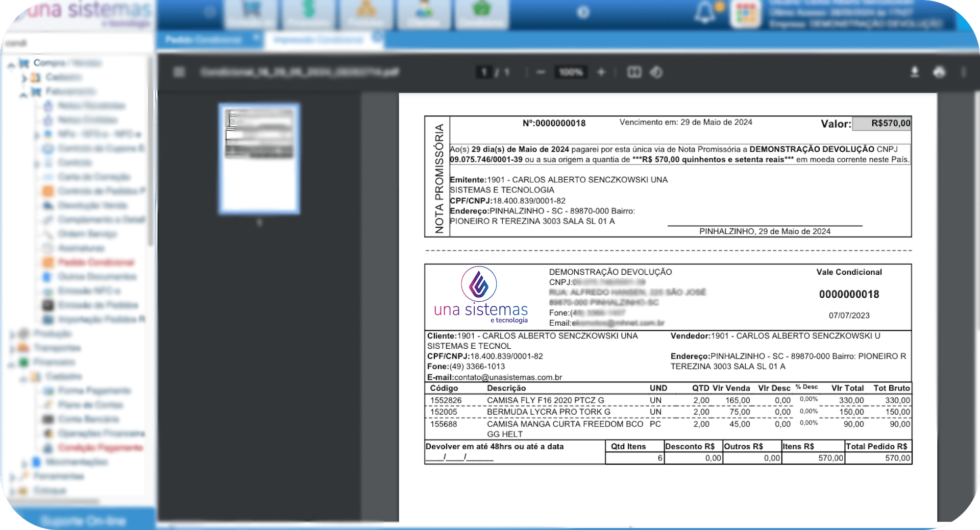980x530 pixels.
Task: Select the page 1 thumbnail
Action: (x=259, y=158)
